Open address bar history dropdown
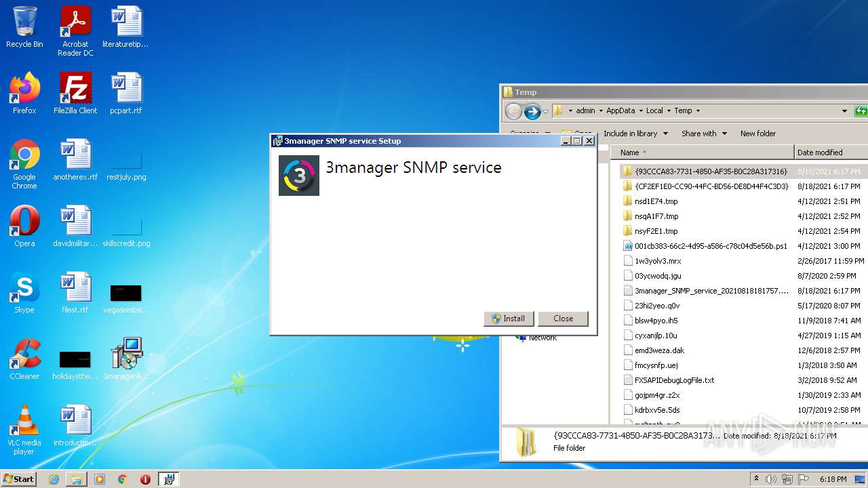 click(x=844, y=111)
